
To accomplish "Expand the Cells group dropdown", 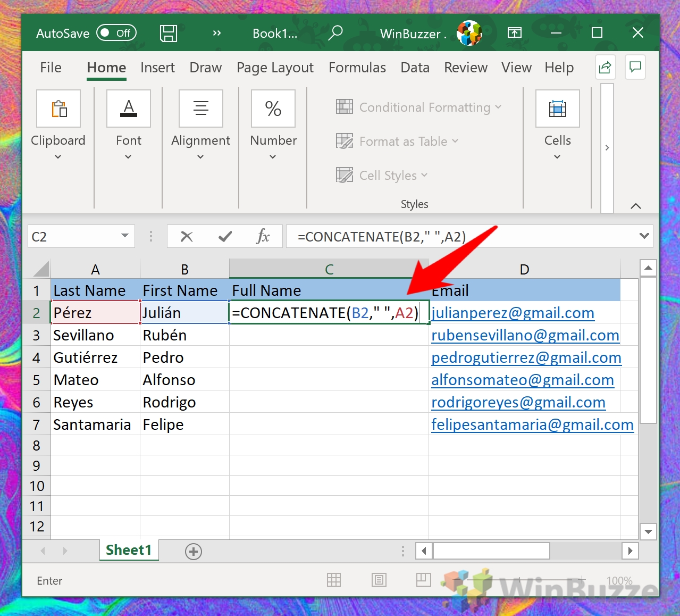I will point(557,157).
